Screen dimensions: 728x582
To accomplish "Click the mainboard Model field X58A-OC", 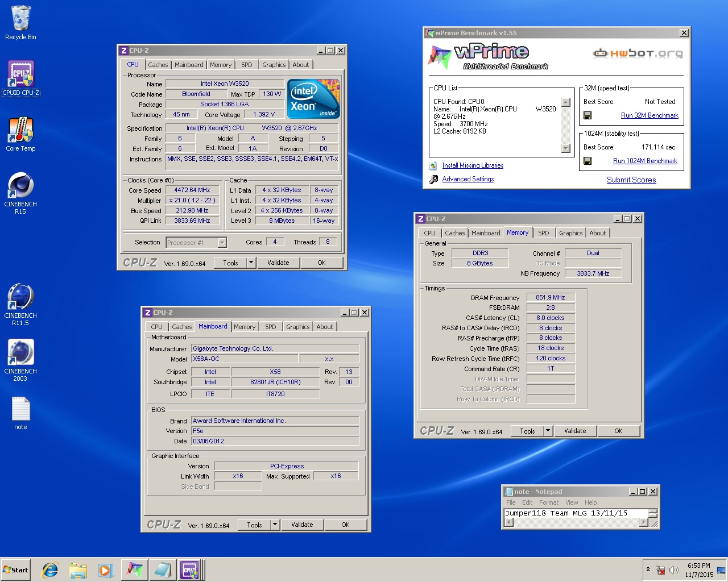I will (x=245, y=359).
